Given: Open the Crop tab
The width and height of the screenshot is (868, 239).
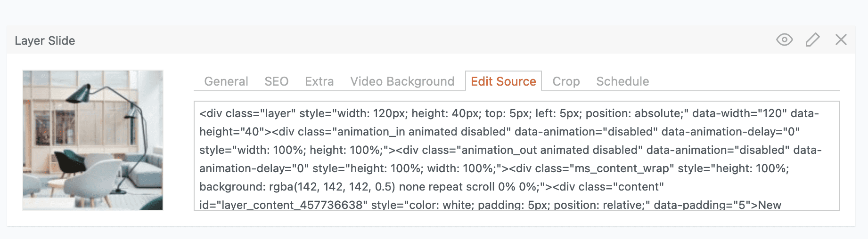Looking at the screenshot, I should click(x=566, y=81).
